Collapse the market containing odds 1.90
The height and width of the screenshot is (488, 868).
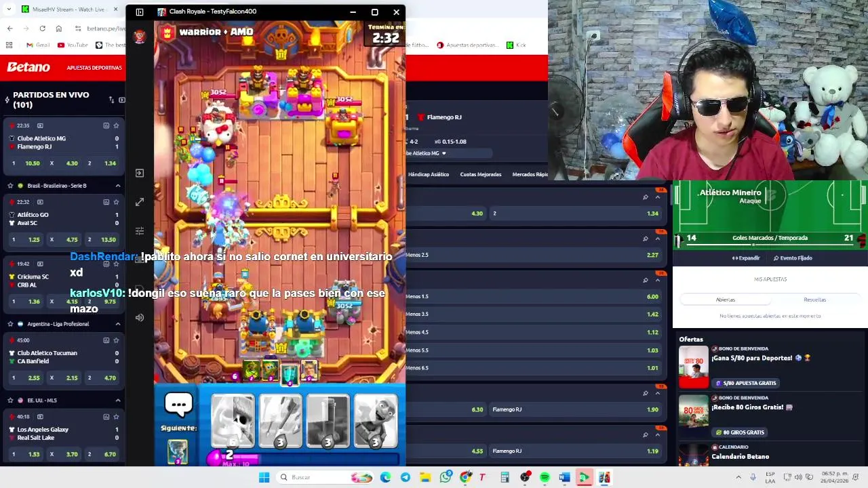point(657,393)
